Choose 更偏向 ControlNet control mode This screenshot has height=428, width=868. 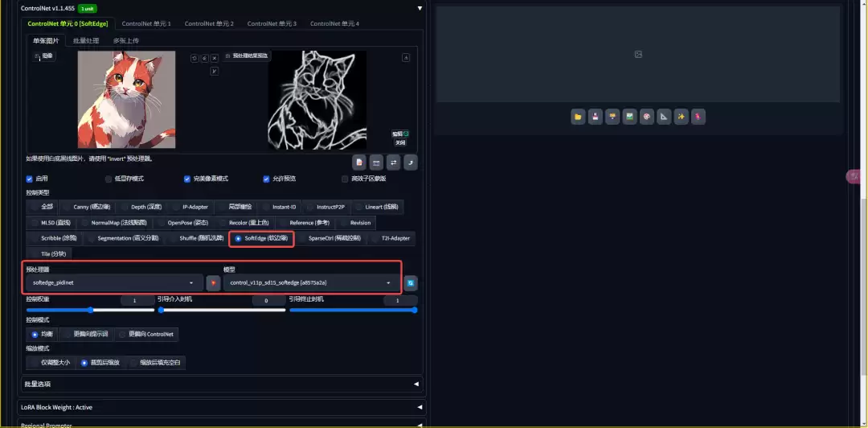(x=146, y=335)
